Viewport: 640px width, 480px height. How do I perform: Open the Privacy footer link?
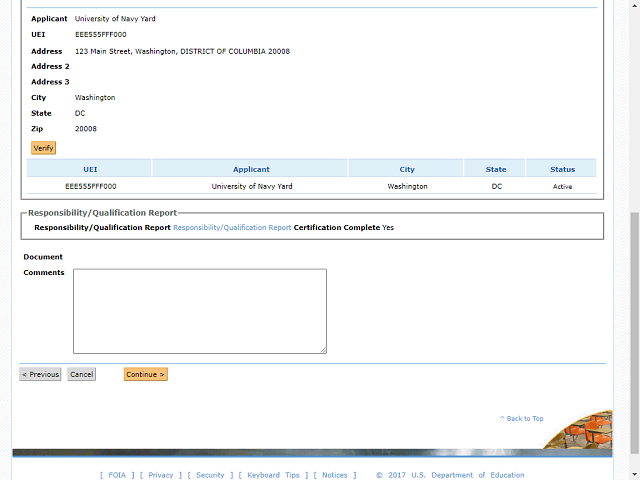(x=160, y=475)
